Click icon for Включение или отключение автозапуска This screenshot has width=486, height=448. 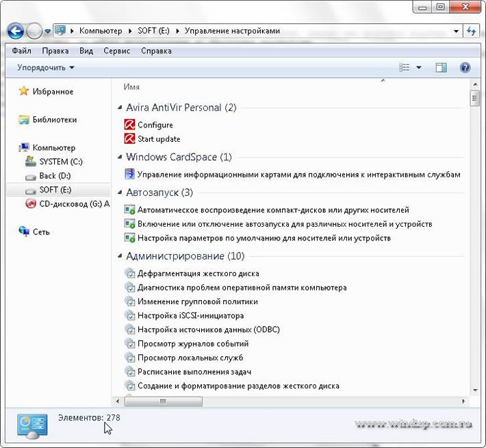pyautogui.click(x=129, y=224)
